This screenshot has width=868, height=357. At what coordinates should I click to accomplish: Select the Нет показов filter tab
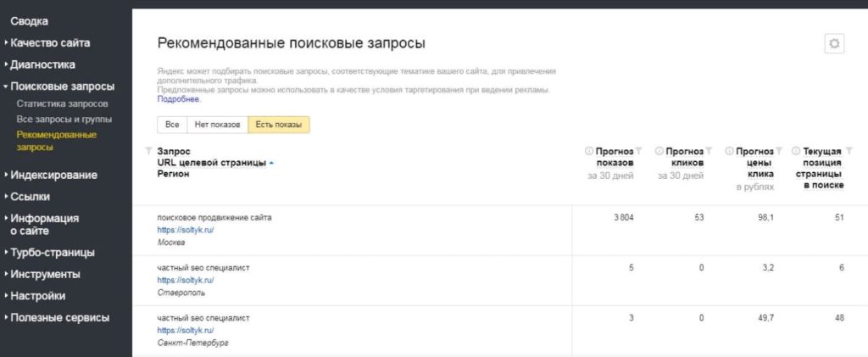[x=218, y=126]
